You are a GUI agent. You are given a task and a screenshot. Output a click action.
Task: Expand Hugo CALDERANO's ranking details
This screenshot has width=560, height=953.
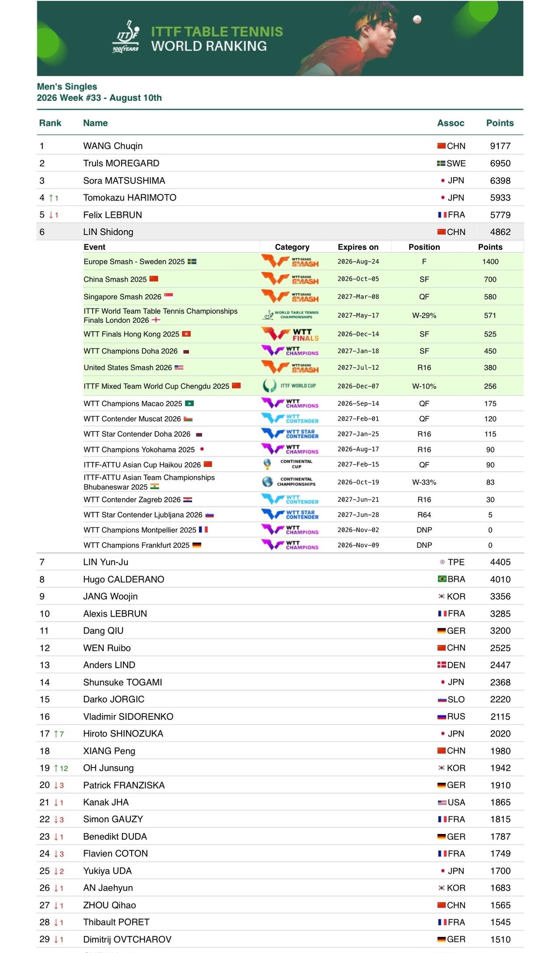point(280,579)
